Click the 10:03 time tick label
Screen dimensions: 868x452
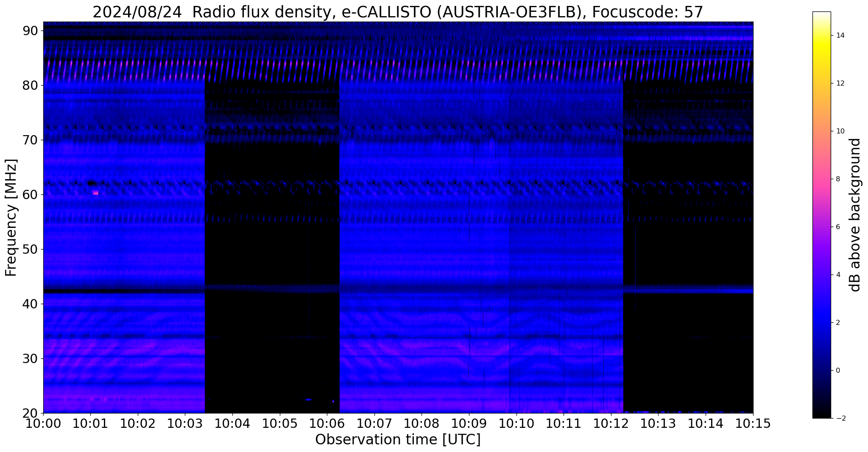185,423
